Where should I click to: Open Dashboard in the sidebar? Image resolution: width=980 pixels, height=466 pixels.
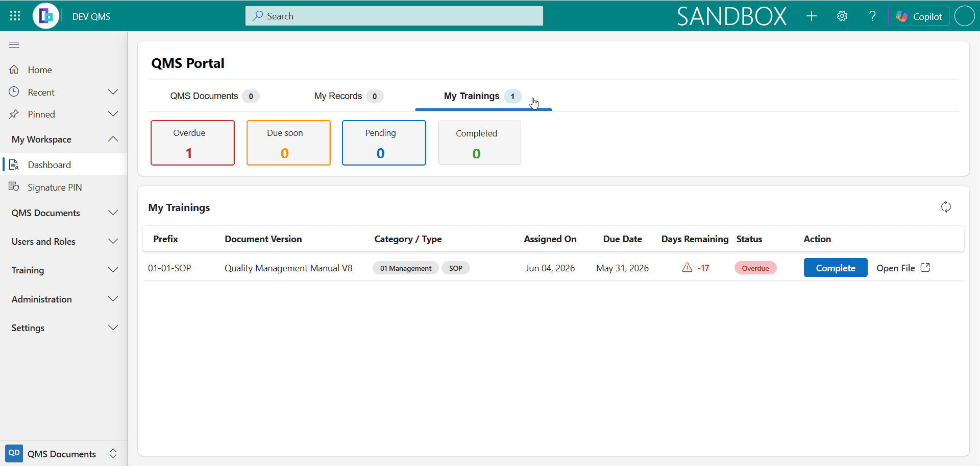point(63,165)
